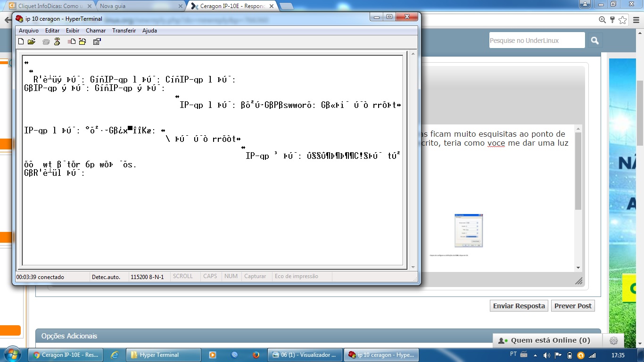
Task: Click the greyed Call telephone icon in HyperTerminal
Action: [x=46, y=41]
